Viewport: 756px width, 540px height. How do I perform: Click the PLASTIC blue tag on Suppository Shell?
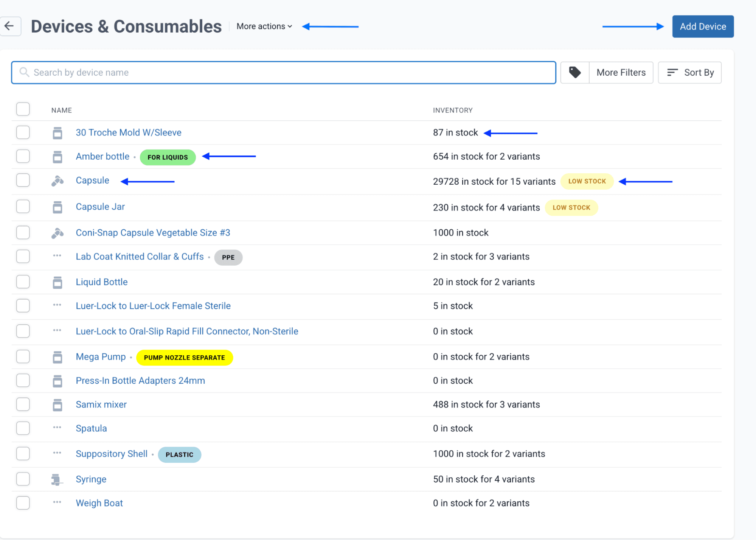pyautogui.click(x=179, y=455)
